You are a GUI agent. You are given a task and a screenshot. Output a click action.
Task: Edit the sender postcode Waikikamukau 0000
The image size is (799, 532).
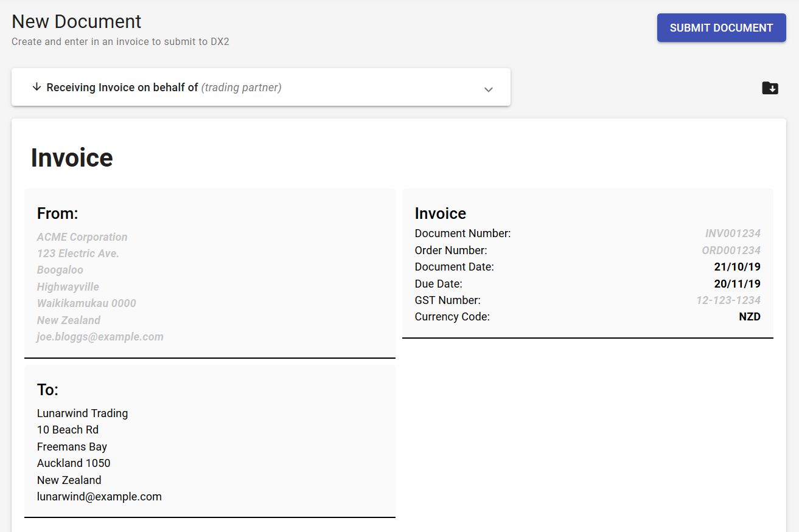coord(86,303)
